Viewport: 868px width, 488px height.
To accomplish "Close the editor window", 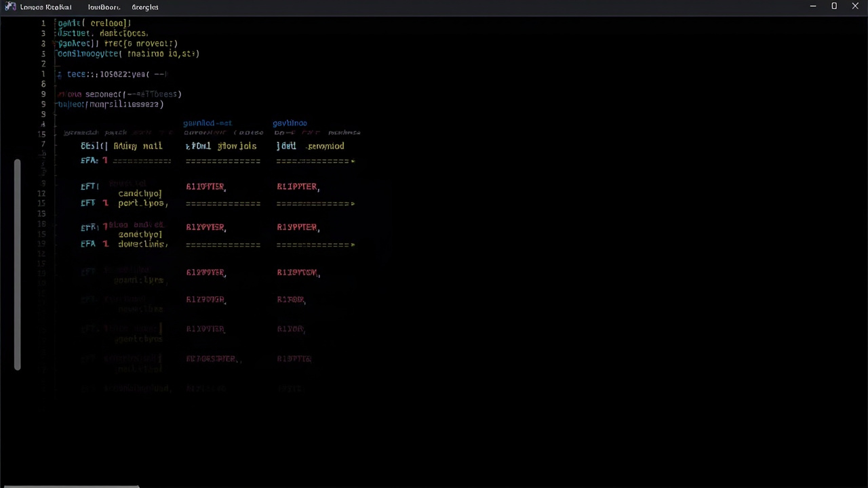I will pos(855,6).
